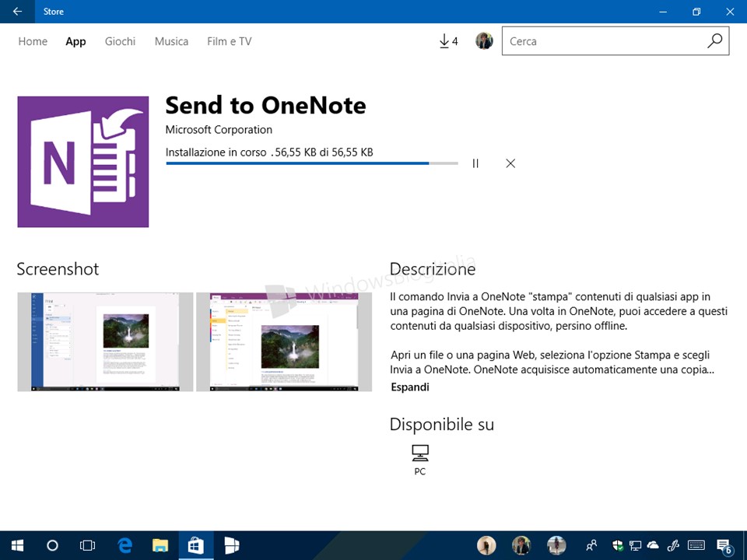Viewport: 747px width, 560px height.
Task: Open File Explorer from the taskbar
Action: (x=160, y=546)
